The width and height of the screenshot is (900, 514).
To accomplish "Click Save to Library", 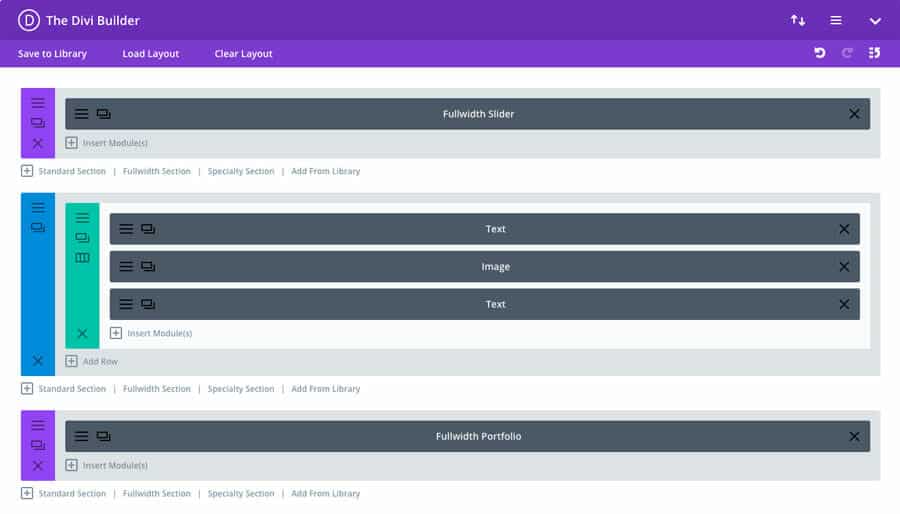I will coord(52,53).
